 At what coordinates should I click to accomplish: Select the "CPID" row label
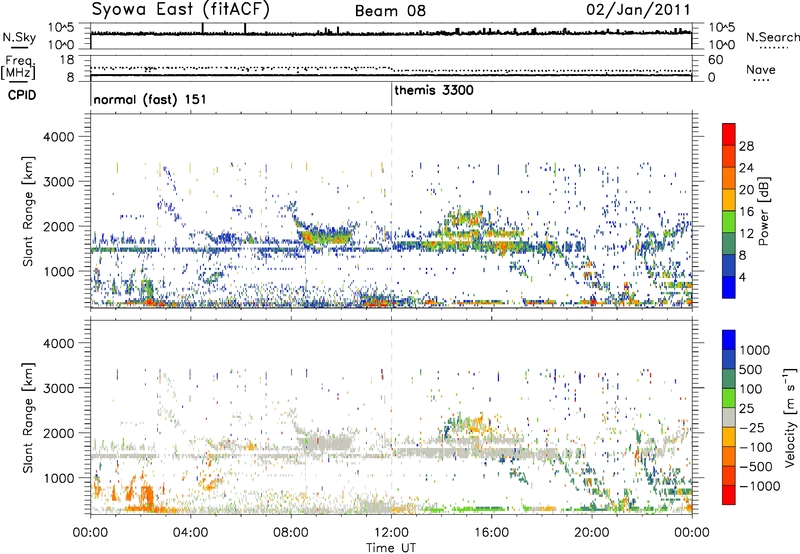coord(22,95)
